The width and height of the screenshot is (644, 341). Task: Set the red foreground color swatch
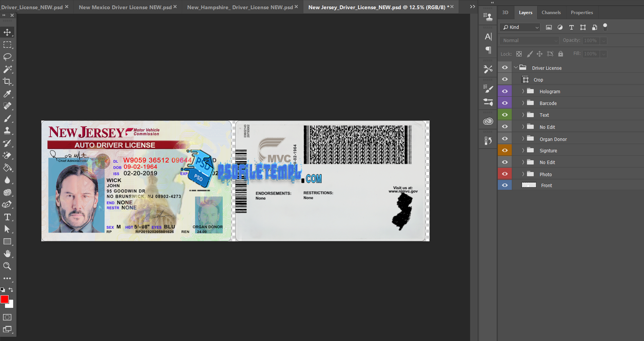pos(5,299)
